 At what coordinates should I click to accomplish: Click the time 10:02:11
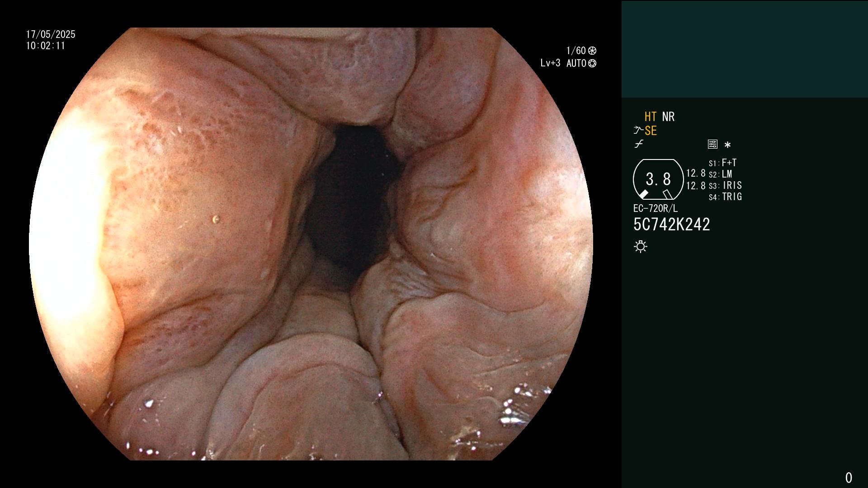pos(46,46)
